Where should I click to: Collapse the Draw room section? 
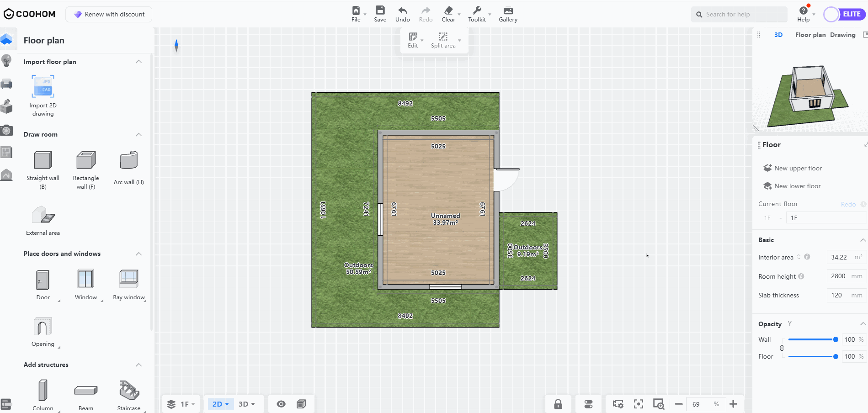[138, 134]
